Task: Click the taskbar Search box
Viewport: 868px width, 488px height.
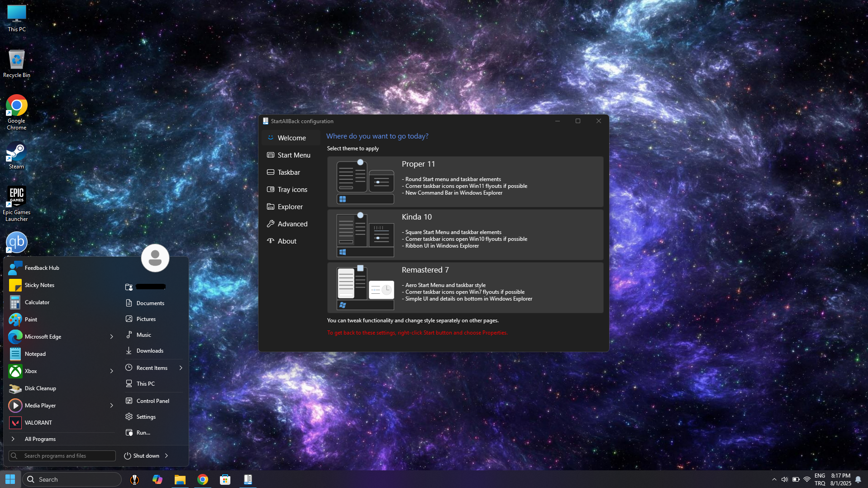Action: [72, 479]
